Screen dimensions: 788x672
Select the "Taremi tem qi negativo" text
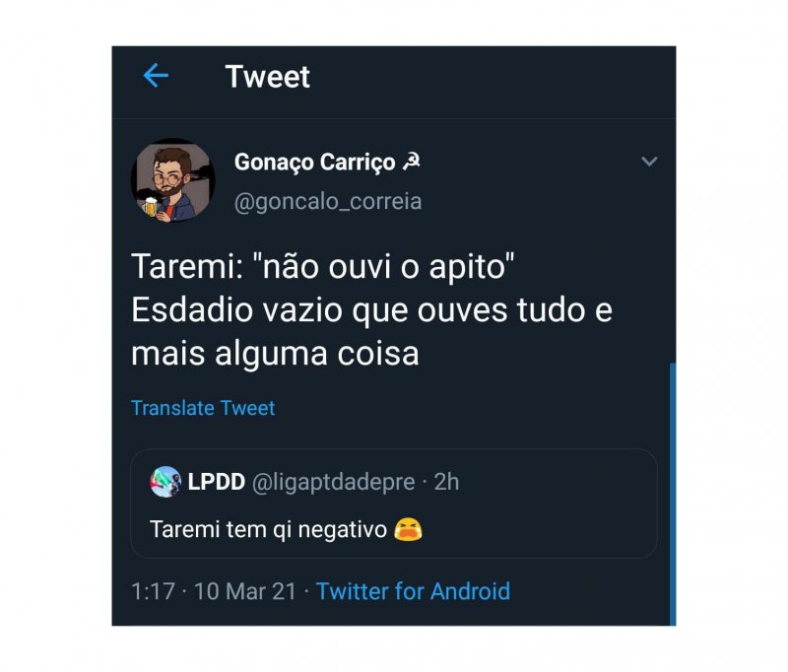pyautogui.click(x=267, y=529)
